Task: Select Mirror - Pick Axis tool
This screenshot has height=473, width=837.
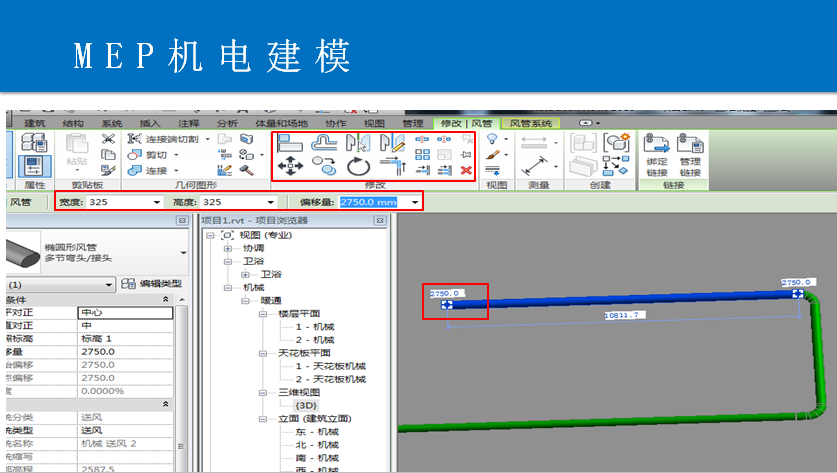Action: [x=358, y=143]
